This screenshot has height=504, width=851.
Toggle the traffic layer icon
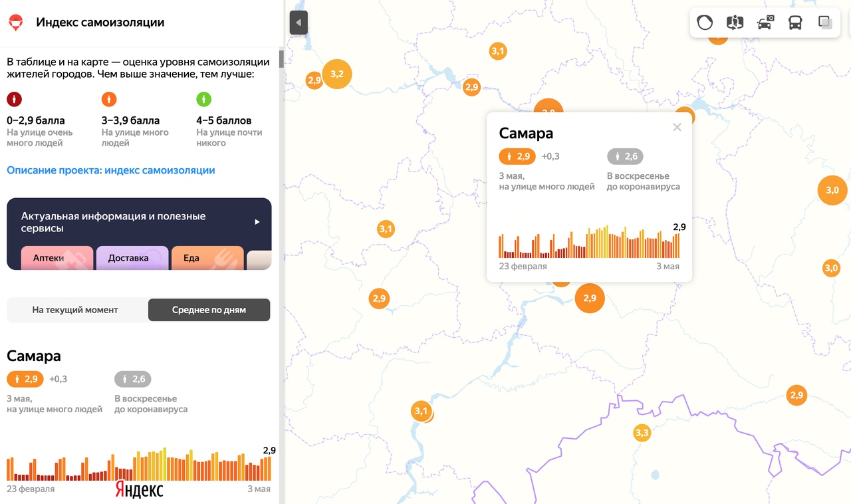705,23
